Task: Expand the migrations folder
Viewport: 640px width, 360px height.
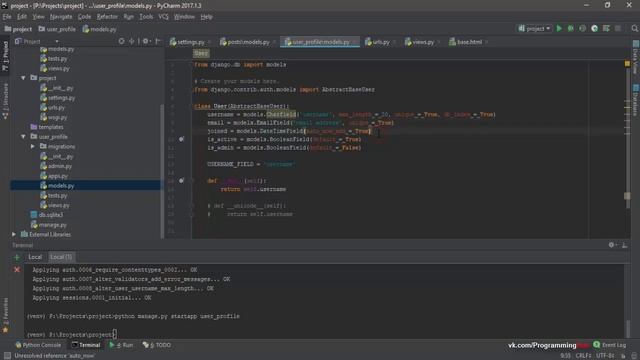Action: [x=33, y=147]
